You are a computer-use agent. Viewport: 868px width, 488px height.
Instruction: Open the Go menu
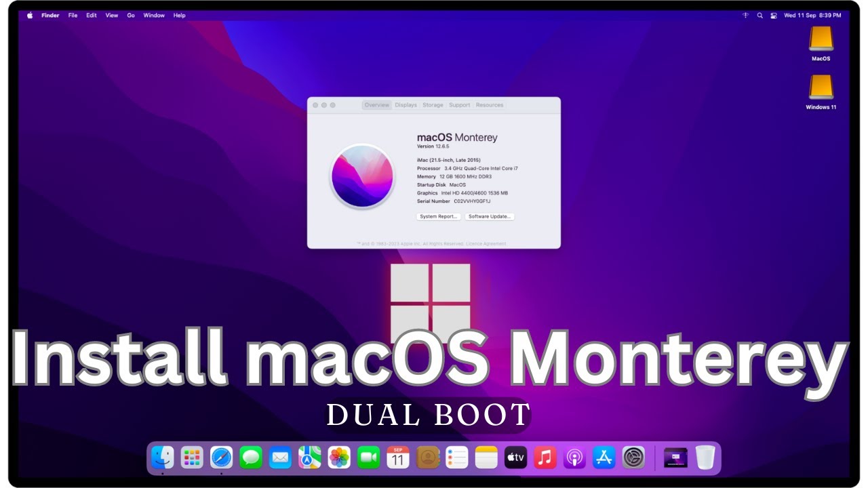pyautogui.click(x=131, y=15)
